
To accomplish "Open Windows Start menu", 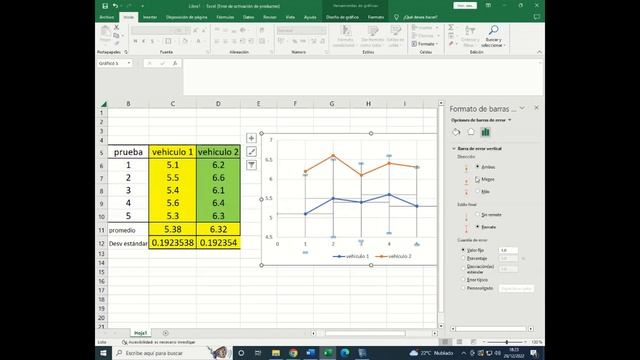I will pos(103,353).
